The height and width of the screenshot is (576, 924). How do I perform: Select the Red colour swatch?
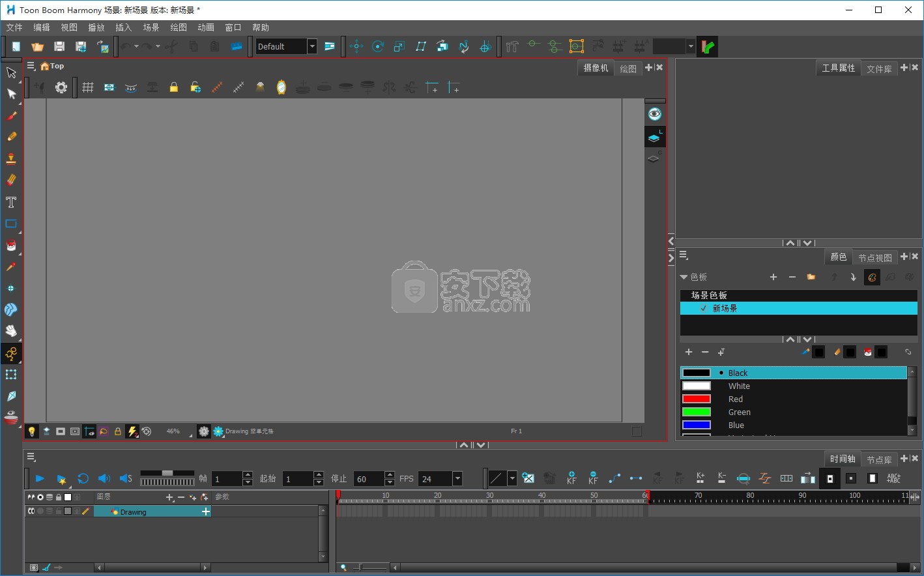coord(696,399)
